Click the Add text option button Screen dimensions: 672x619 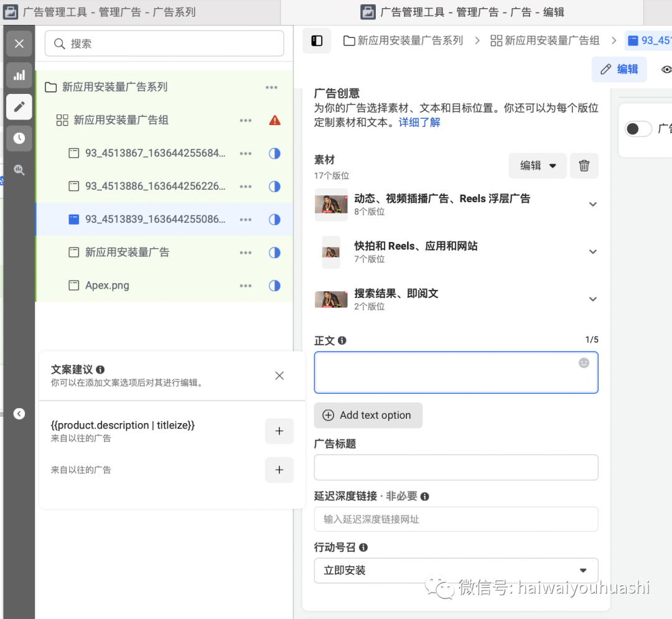(x=368, y=416)
